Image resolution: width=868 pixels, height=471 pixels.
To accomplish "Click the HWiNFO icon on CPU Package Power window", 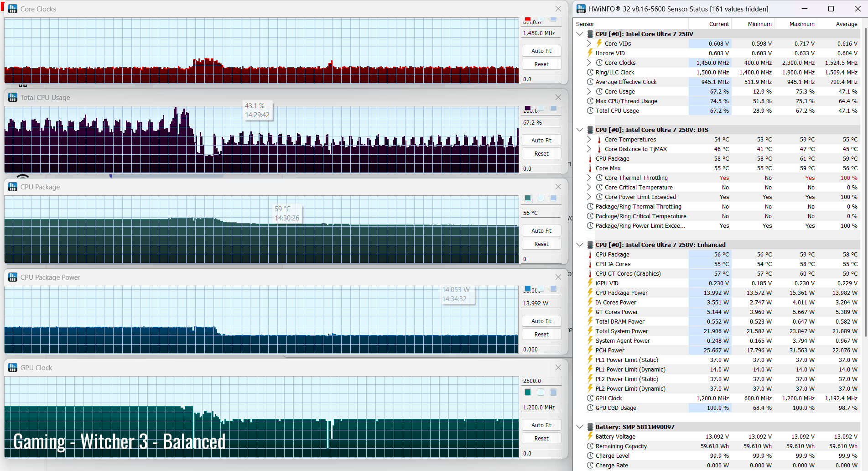I will pos(13,277).
